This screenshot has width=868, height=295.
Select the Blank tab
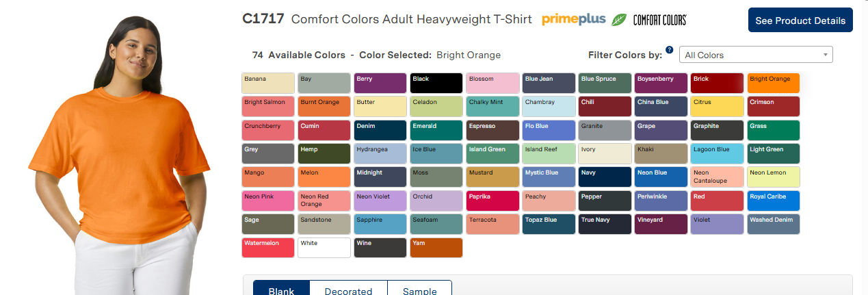281,288
